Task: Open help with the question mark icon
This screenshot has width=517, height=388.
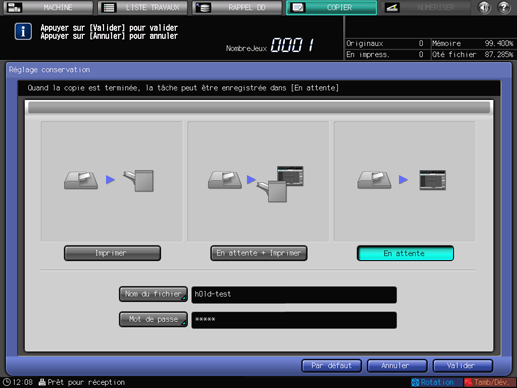Action: pos(504,7)
